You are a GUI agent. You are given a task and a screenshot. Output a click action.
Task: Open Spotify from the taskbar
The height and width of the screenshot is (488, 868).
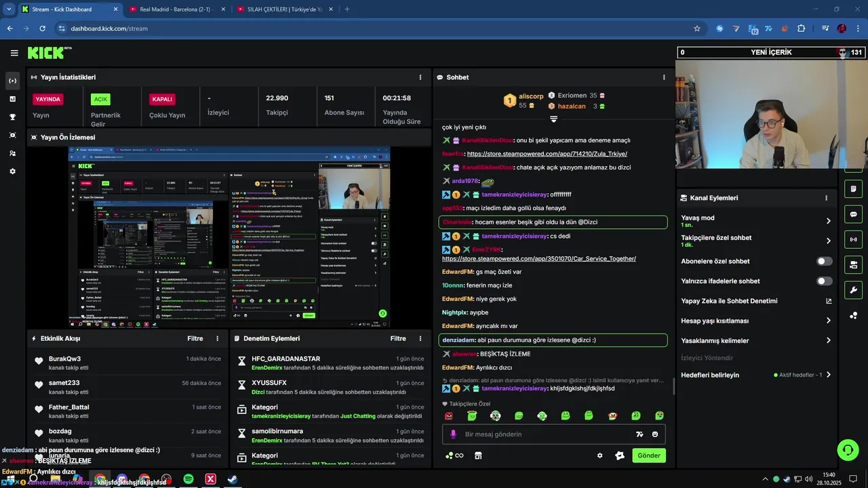[x=189, y=479]
